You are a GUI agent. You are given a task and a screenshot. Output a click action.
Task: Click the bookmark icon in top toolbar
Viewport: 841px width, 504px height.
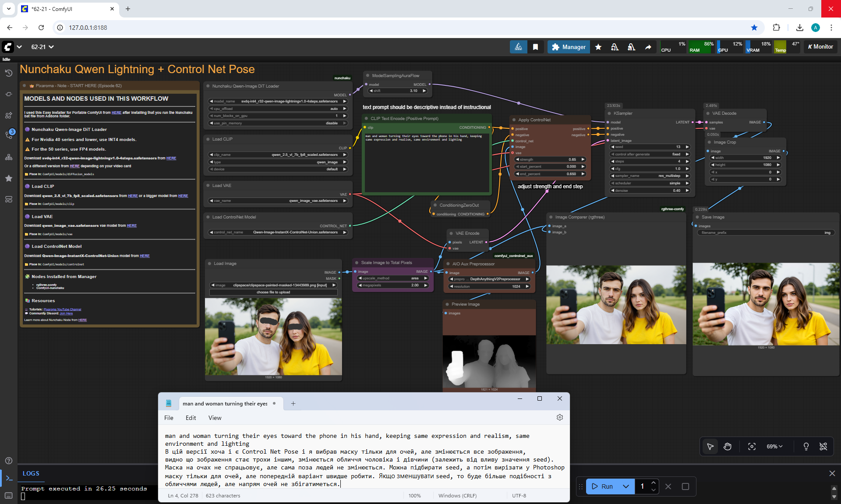point(535,47)
